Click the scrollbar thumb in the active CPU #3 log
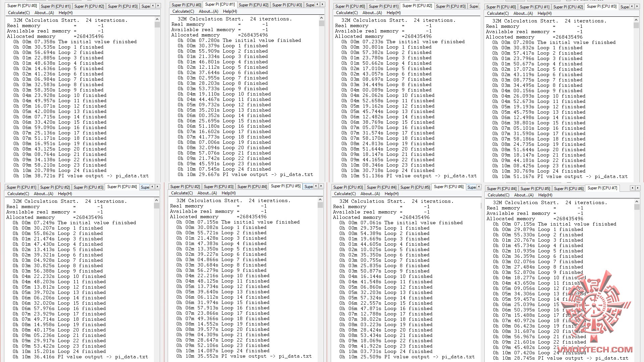This screenshot has width=644, height=362. [636, 25]
